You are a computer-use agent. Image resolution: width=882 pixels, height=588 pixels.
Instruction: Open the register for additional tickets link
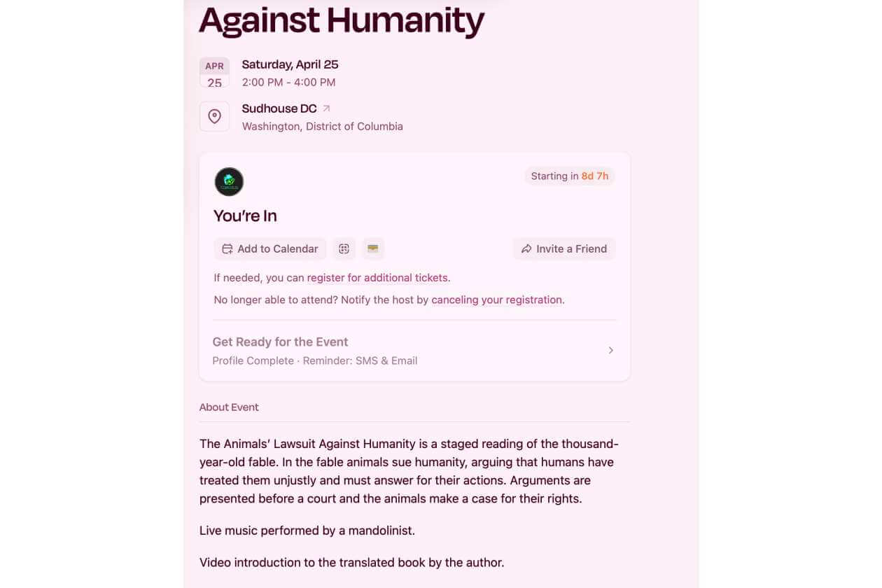pyautogui.click(x=378, y=278)
